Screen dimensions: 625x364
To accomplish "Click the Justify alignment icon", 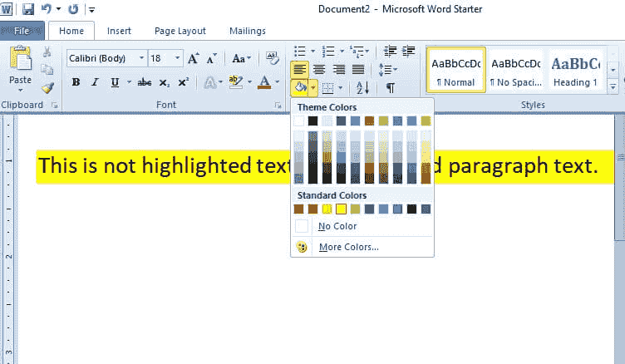I will [x=358, y=69].
